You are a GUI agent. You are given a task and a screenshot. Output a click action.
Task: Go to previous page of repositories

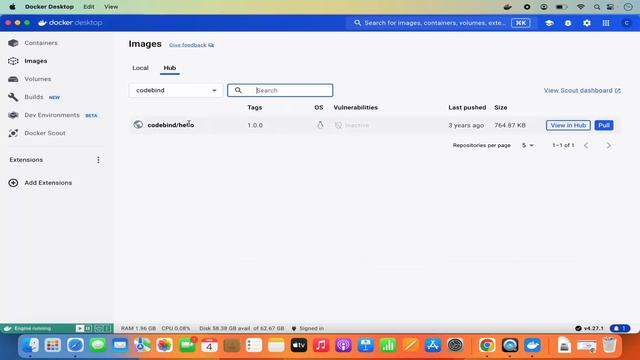tap(586, 145)
